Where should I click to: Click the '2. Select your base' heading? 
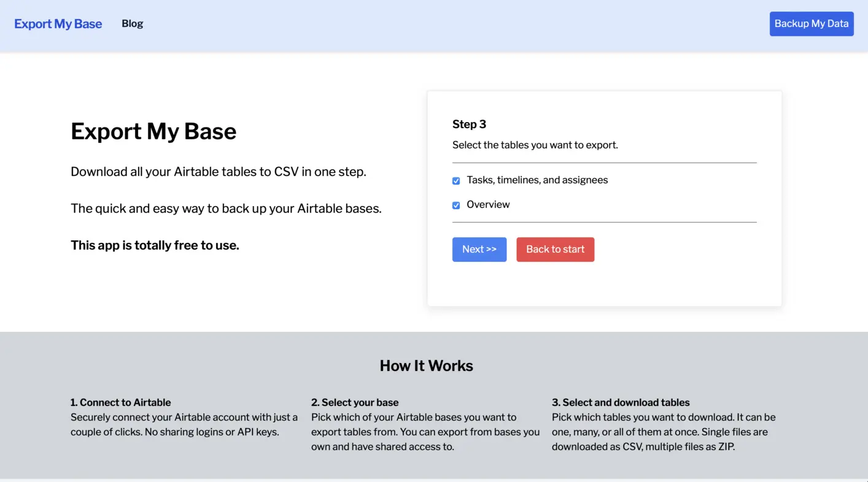[x=355, y=403]
